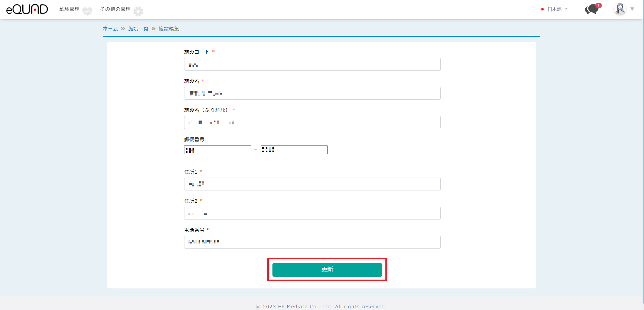The width and height of the screenshot is (644, 310).
Task: Open the その他の管理 menu
Action: tap(115, 9)
